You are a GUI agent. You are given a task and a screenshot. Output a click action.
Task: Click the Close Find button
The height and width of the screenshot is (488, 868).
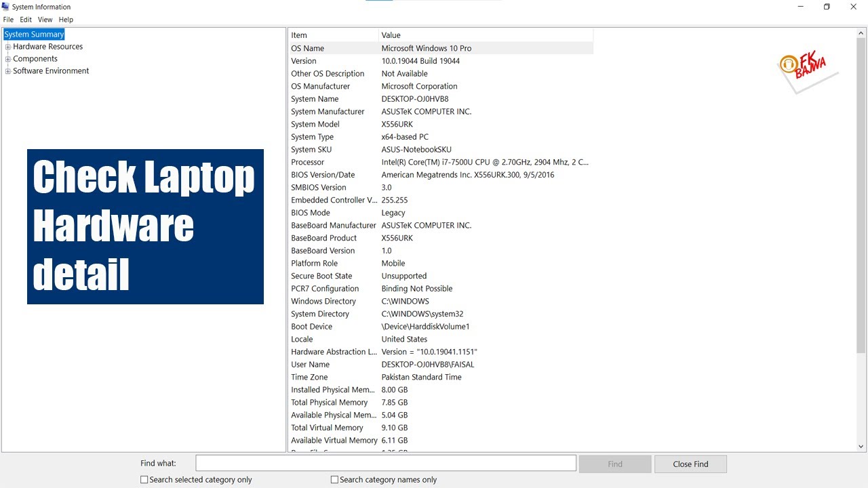pos(690,464)
